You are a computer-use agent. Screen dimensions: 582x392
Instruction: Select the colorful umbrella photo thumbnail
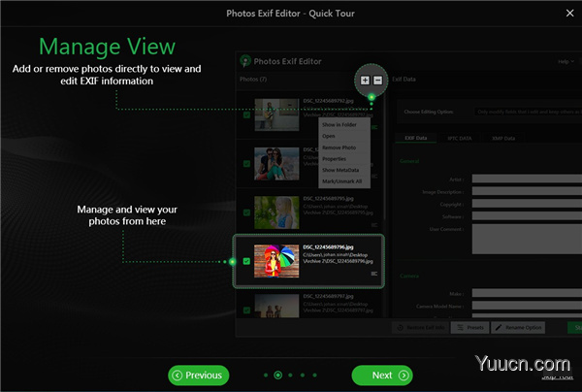tap(276, 261)
